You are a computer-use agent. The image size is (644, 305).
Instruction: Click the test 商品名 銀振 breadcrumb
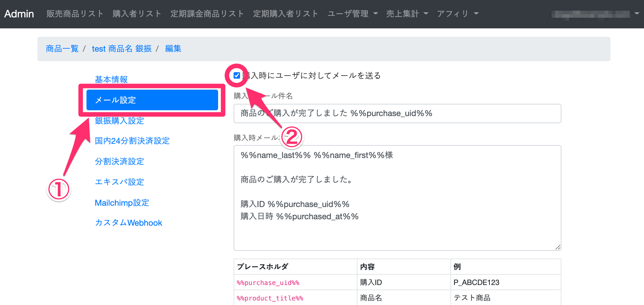[x=122, y=49]
